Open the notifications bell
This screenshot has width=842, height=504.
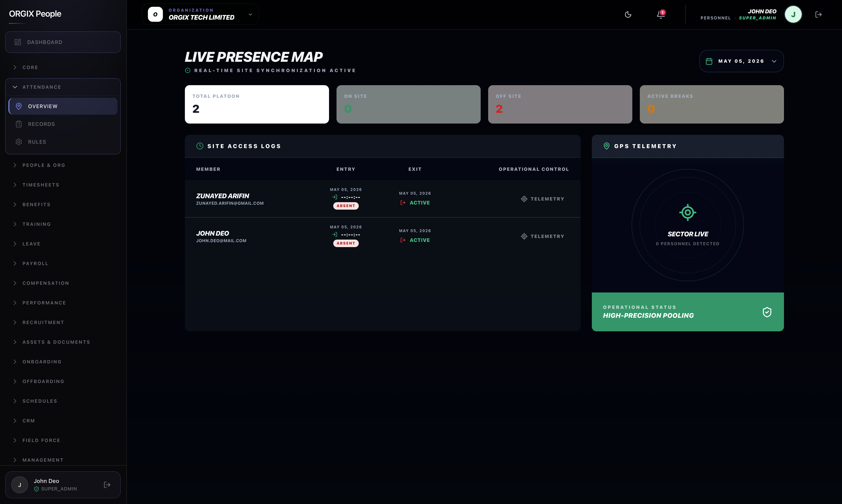click(661, 14)
